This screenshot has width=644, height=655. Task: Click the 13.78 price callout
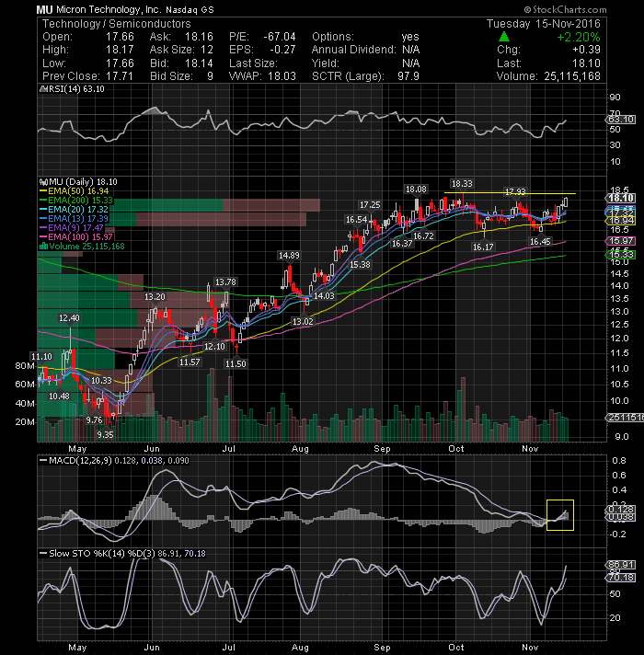pyautogui.click(x=225, y=282)
